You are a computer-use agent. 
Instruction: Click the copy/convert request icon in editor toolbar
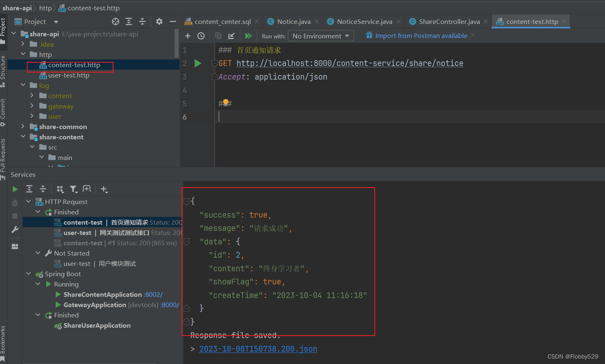pos(218,36)
